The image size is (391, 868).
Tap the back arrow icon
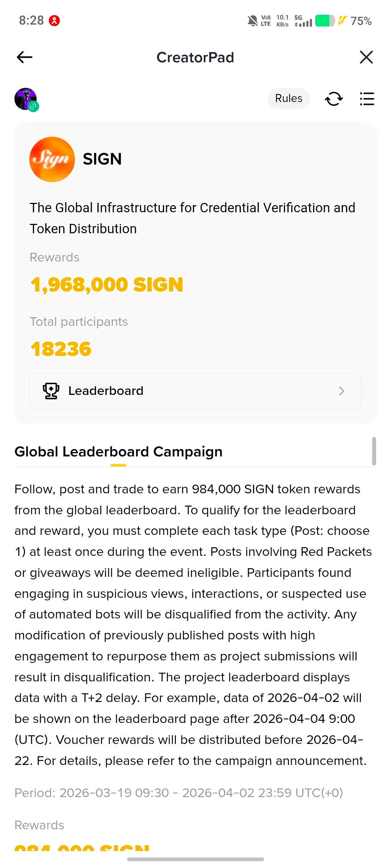pyautogui.click(x=25, y=57)
